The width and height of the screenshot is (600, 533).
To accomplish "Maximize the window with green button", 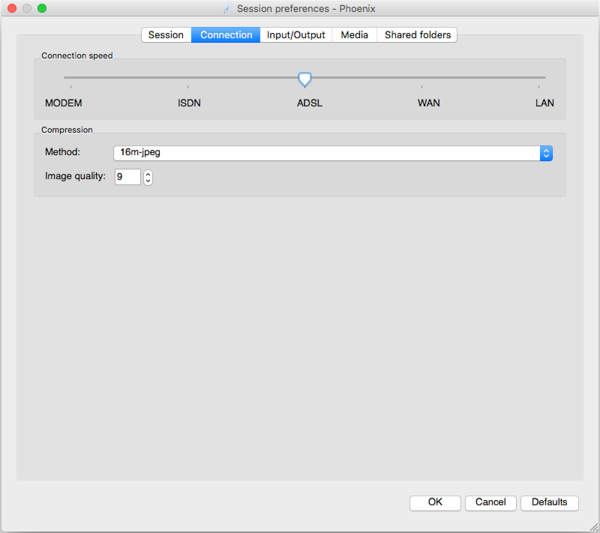I will 42,8.
